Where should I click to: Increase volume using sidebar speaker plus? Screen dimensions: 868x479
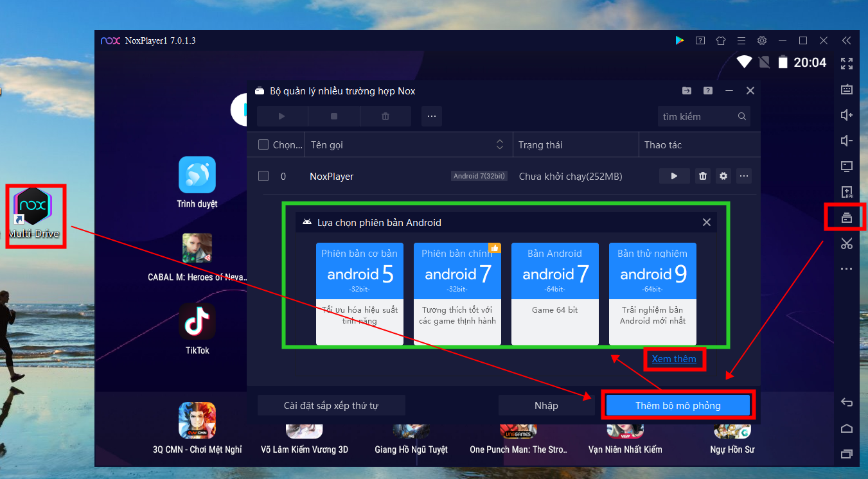pos(847,115)
